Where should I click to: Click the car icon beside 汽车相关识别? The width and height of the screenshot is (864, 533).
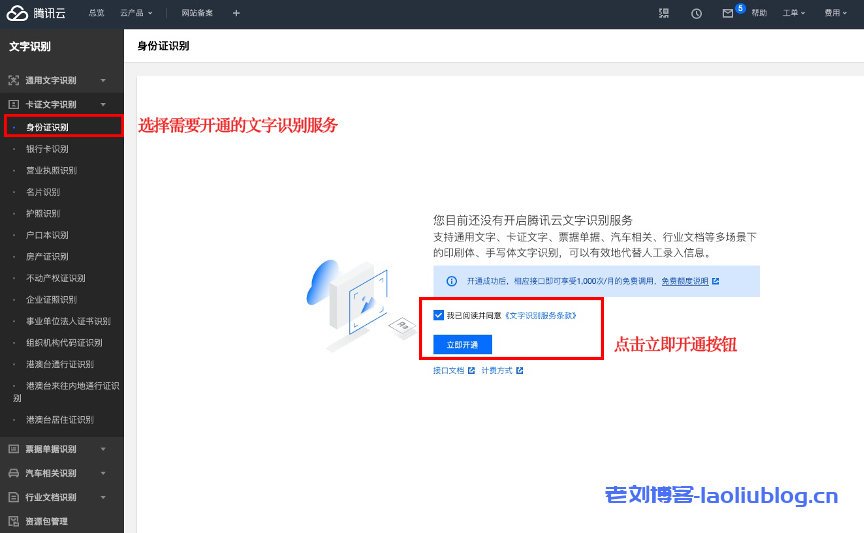pos(13,473)
